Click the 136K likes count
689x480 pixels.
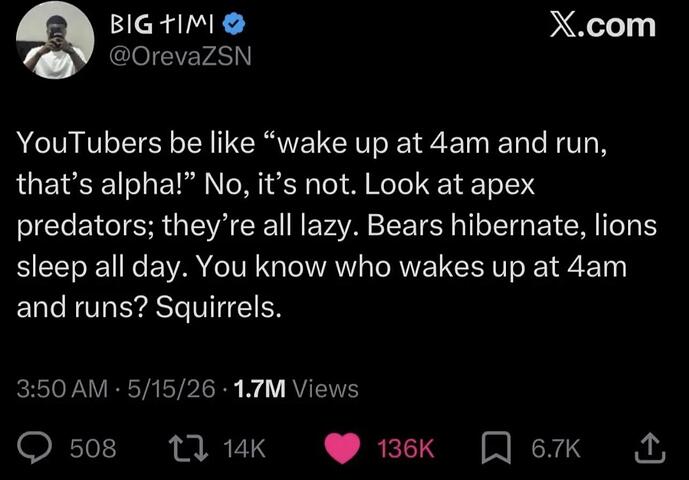pyautogui.click(x=406, y=448)
